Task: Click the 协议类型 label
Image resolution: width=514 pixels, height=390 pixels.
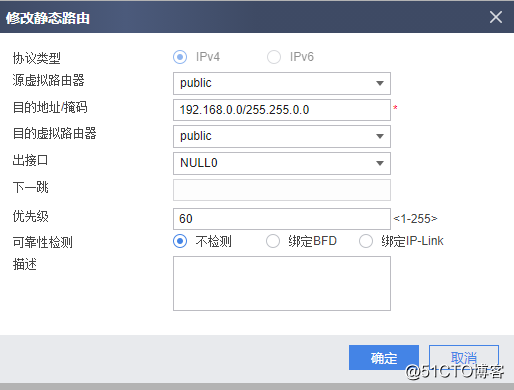Action: click(x=37, y=58)
